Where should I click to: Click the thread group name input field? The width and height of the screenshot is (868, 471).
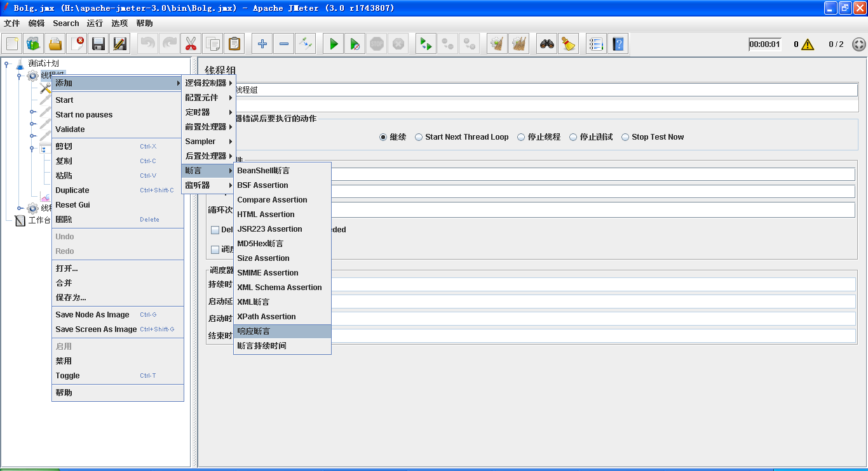click(545, 90)
